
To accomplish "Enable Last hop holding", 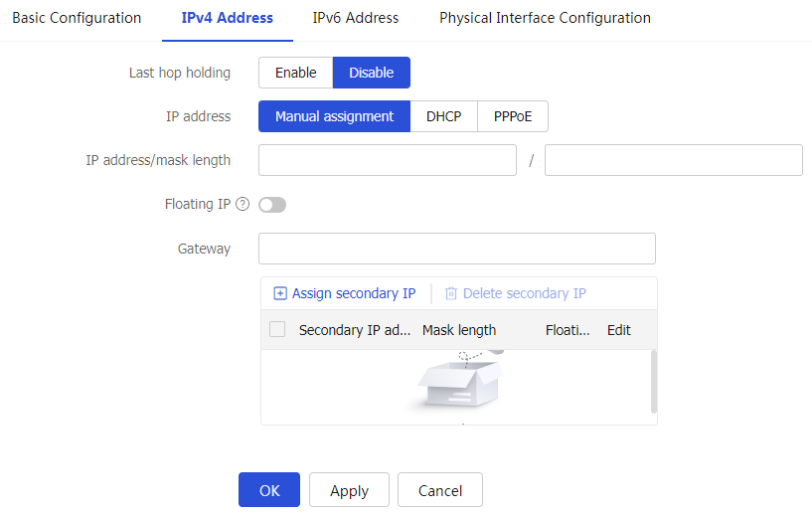I will (x=295, y=73).
